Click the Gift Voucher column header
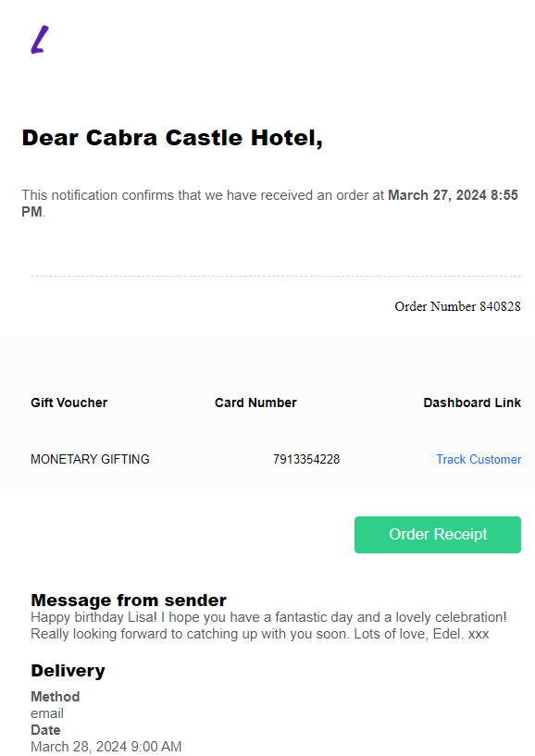Viewport: 535px width, 756px height. click(69, 403)
